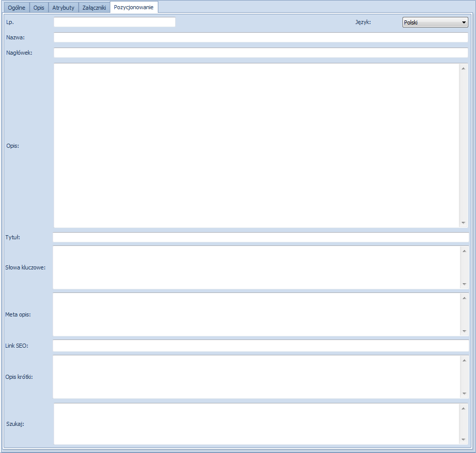Click Opis area scrollbar up arrow

(463, 69)
